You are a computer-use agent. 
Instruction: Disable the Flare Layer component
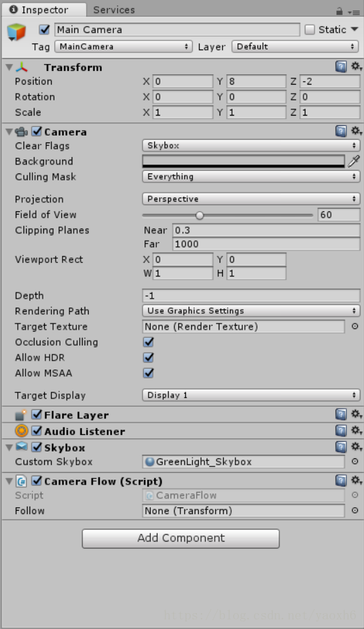36,415
